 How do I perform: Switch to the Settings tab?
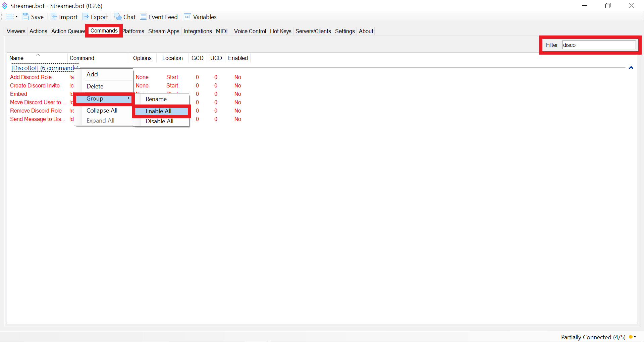(344, 31)
